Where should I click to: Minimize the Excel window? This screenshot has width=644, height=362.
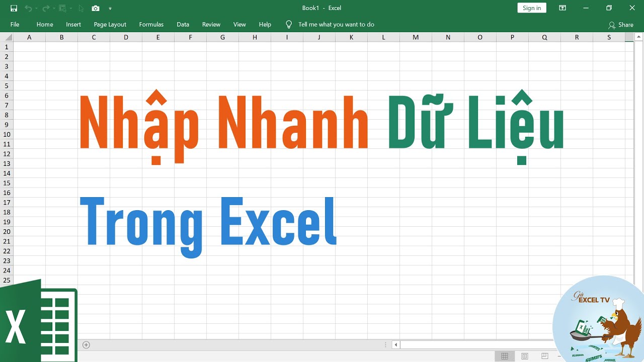coord(586,8)
